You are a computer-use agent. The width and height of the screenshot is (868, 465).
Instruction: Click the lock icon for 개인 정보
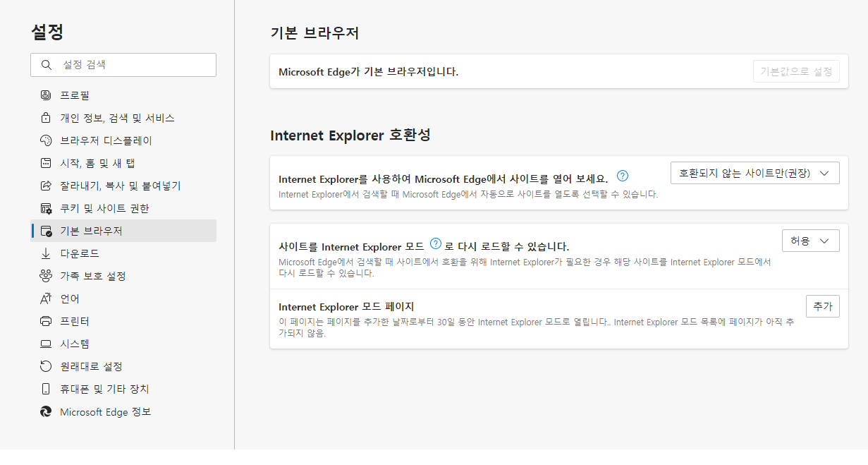[x=46, y=118]
